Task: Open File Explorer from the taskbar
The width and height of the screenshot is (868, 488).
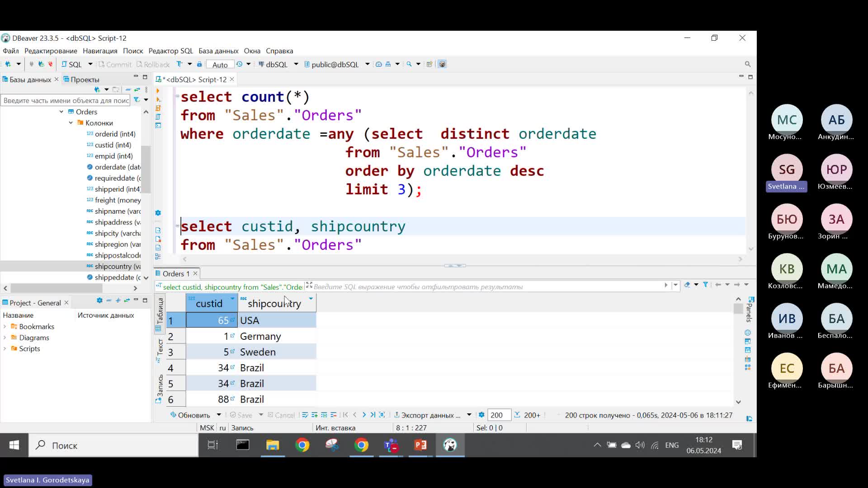Action: (x=272, y=446)
